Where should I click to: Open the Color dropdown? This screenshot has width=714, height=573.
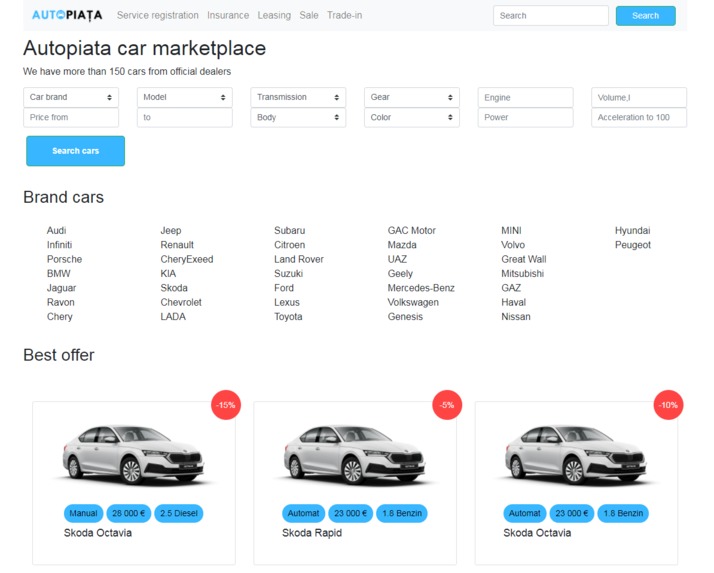click(412, 118)
